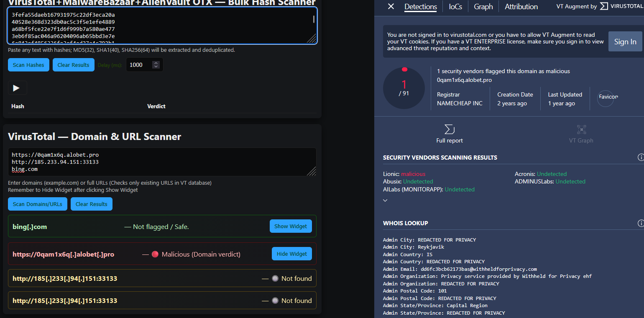The height and width of the screenshot is (318, 644).
Task: Open the Full report icon
Action: coord(450,129)
